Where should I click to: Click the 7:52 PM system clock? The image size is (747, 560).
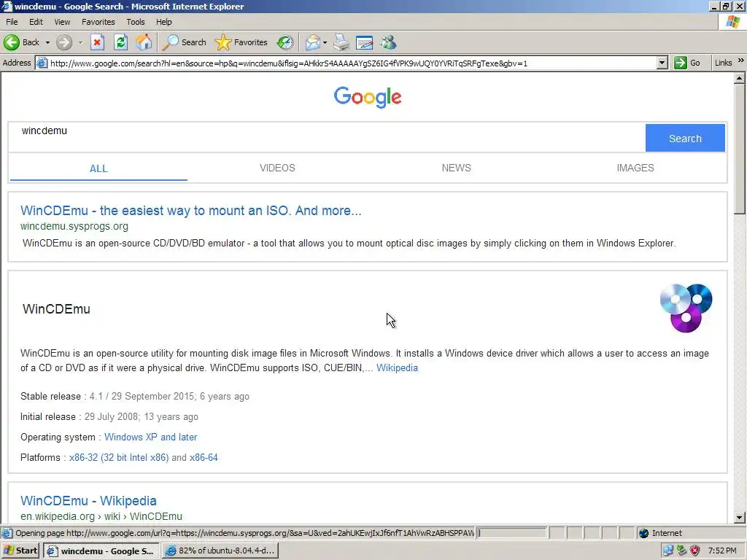pyautogui.click(x=722, y=551)
